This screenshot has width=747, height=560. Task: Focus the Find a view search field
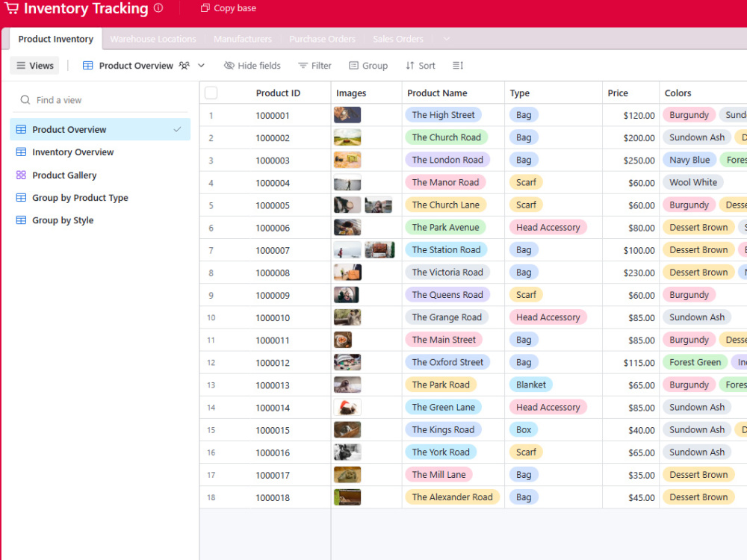click(x=100, y=100)
